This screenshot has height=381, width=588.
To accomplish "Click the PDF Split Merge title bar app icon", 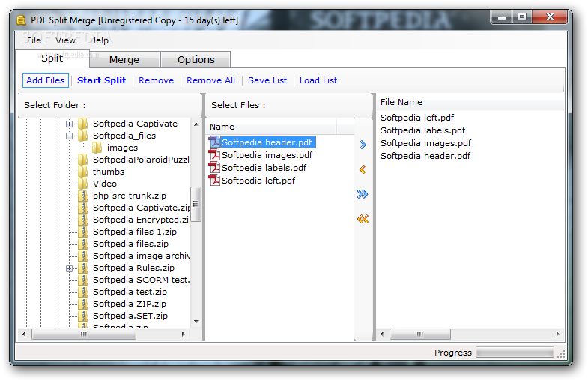I will (22, 20).
